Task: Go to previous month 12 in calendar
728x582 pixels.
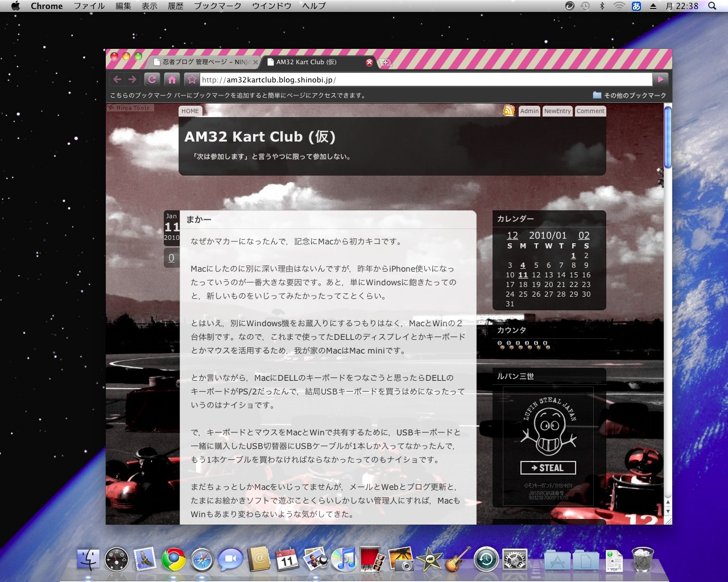Action: pos(512,235)
